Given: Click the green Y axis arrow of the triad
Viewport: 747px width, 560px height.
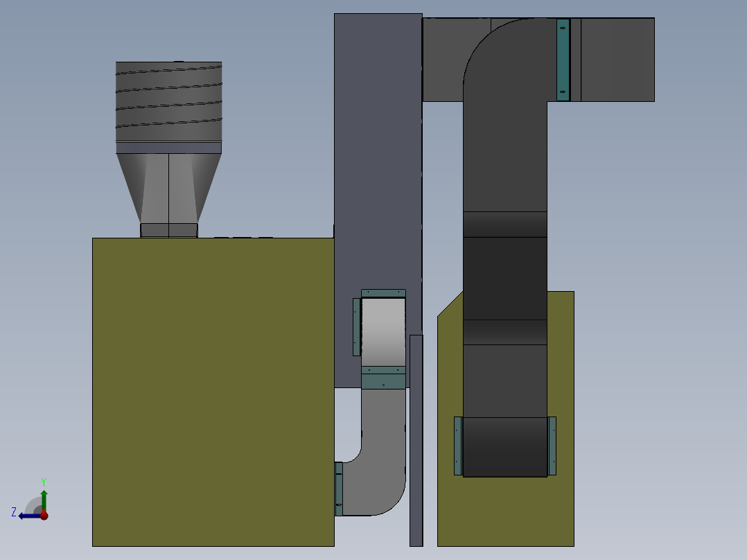Looking at the screenshot, I should coord(44,500).
